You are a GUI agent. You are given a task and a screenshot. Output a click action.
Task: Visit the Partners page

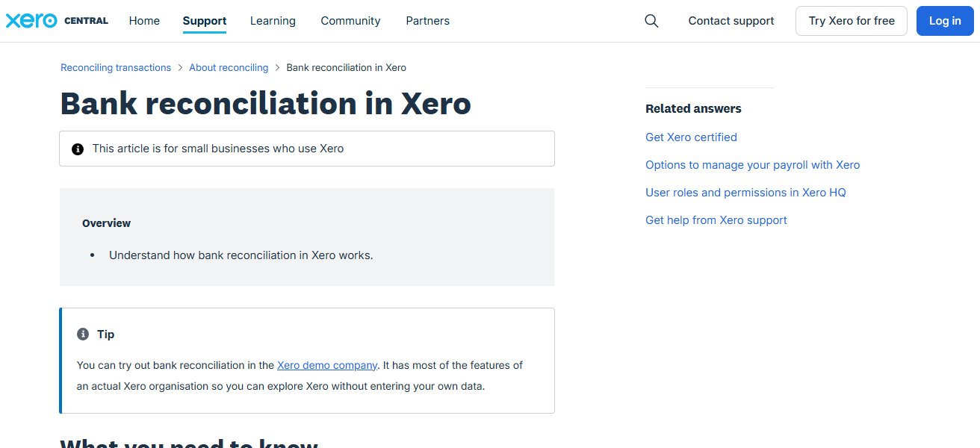pyautogui.click(x=427, y=21)
